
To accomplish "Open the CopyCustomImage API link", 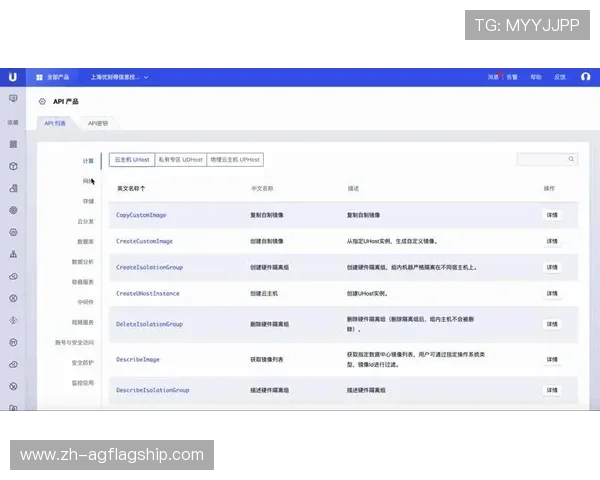I will click(x=141, y=215).
